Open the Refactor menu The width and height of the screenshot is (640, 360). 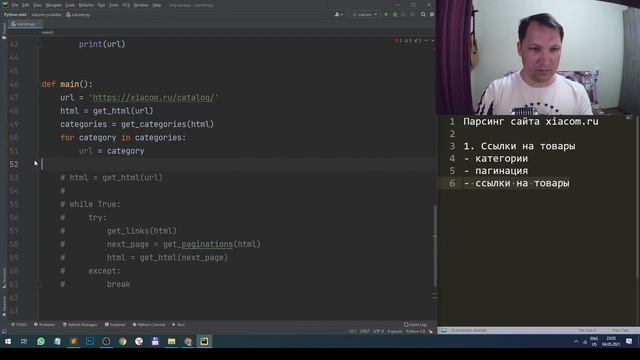pyautogui.click(x=86, y=5)
